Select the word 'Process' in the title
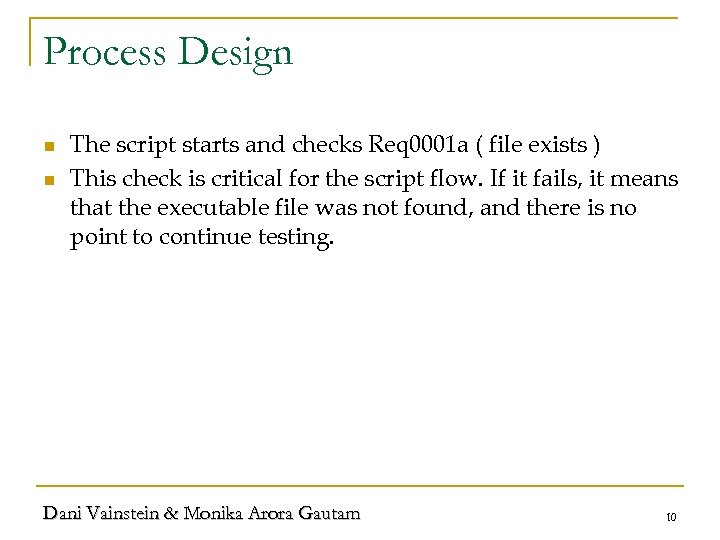Image resolution: width=720 pixels, height=540 pixels. [x=102, y=52]
